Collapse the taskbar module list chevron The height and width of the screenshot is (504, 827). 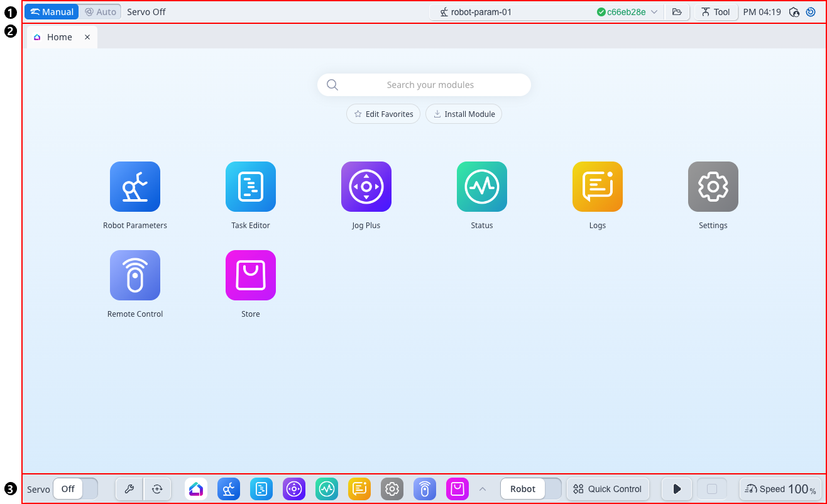483,489
